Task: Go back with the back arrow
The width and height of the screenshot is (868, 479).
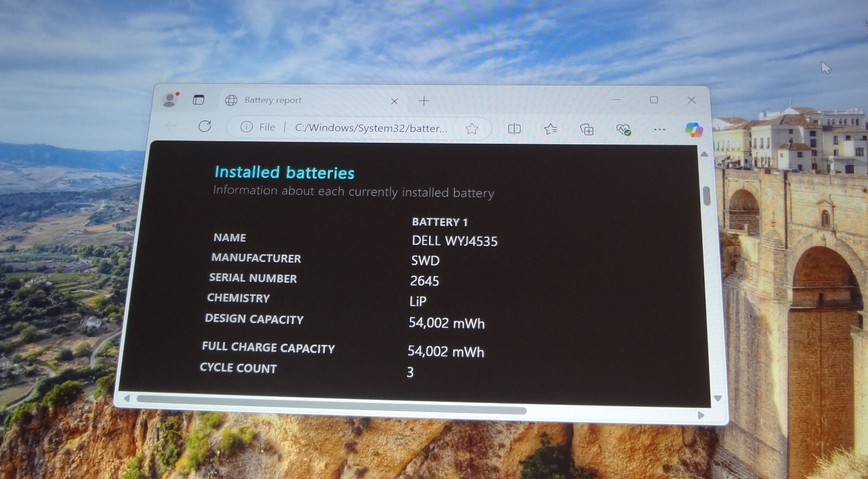Action: click(x=171, y=126)
